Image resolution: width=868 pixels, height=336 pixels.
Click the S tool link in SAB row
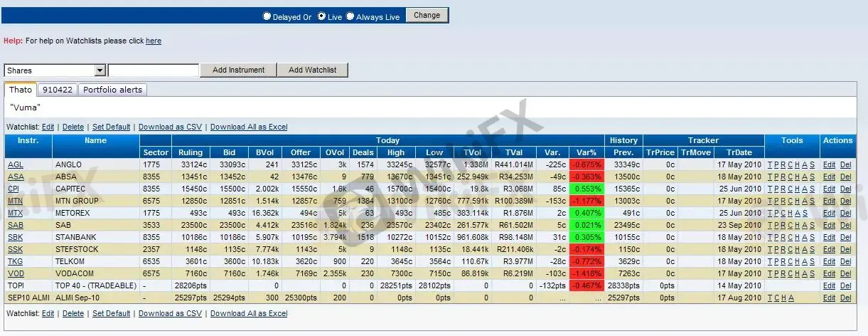813,225
